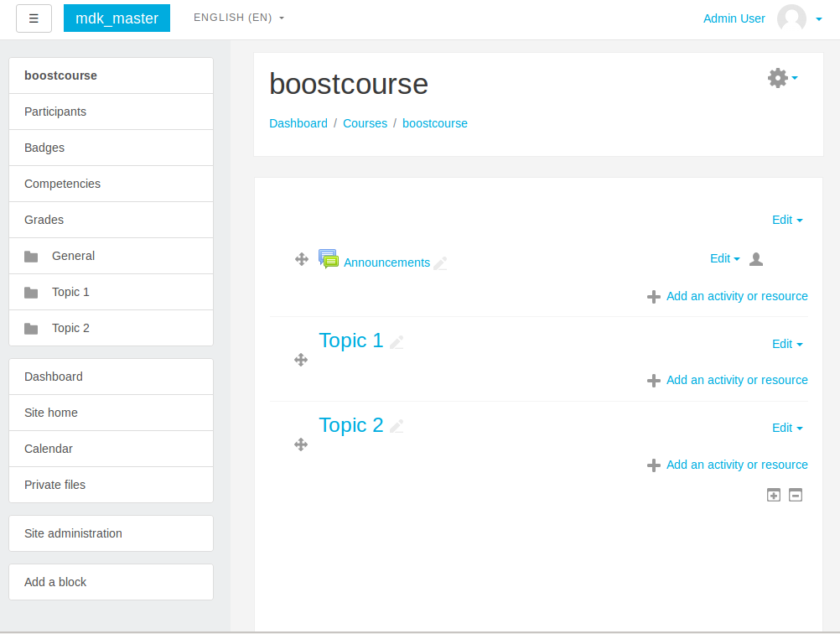Image resolution: width=840 pixels, height=634 pixels.
Task: Click the pencil to rename Topic 2
Action: [397, 426]
